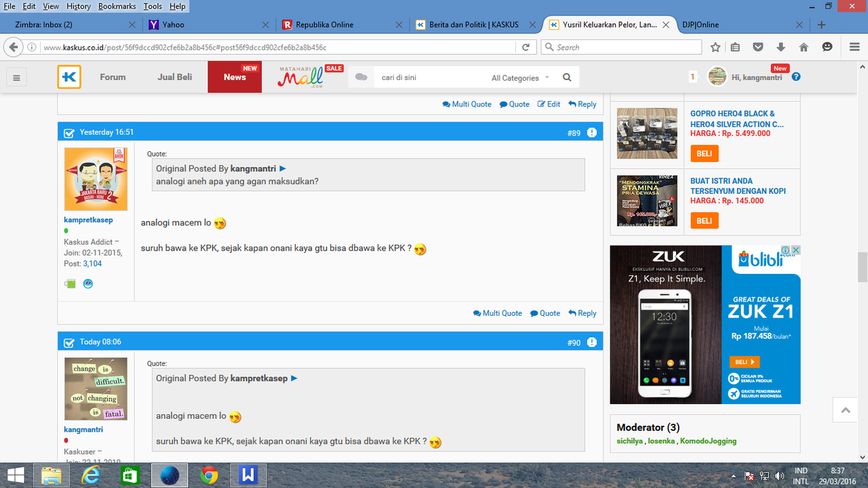Screen dimensions: 868x488
Task: Go to the Forum section
Action: pyautogui.click(x=113, y=77)
